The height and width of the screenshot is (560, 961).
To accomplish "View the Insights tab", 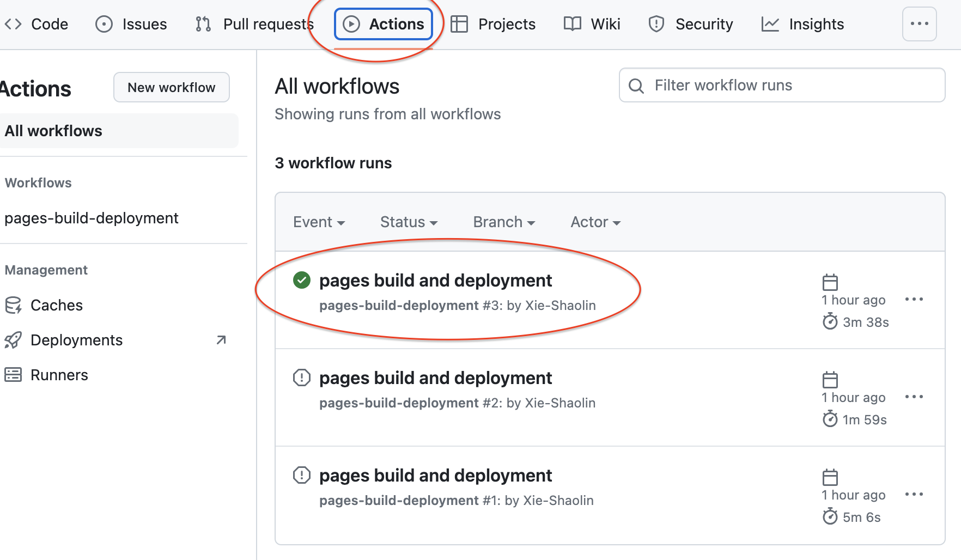I will [x=803, y=24].
